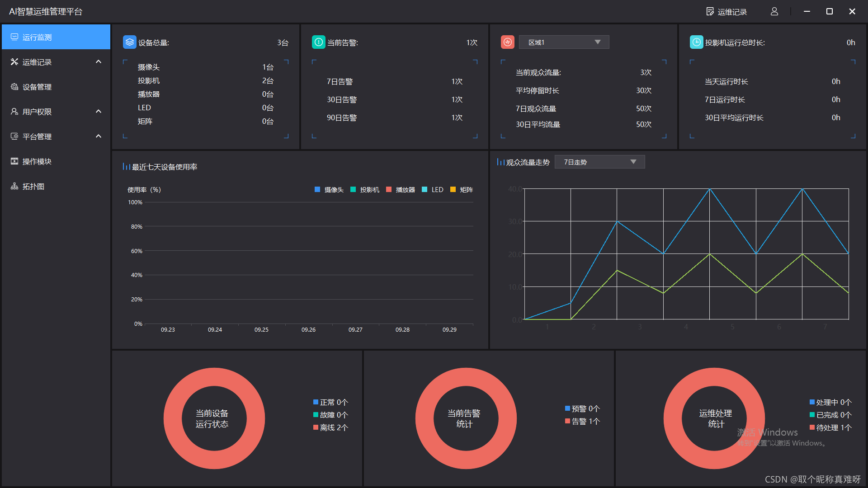868x488 pixels.
Task: Click the 运维记录 notes icon at top right
Action: pos(710,12)
